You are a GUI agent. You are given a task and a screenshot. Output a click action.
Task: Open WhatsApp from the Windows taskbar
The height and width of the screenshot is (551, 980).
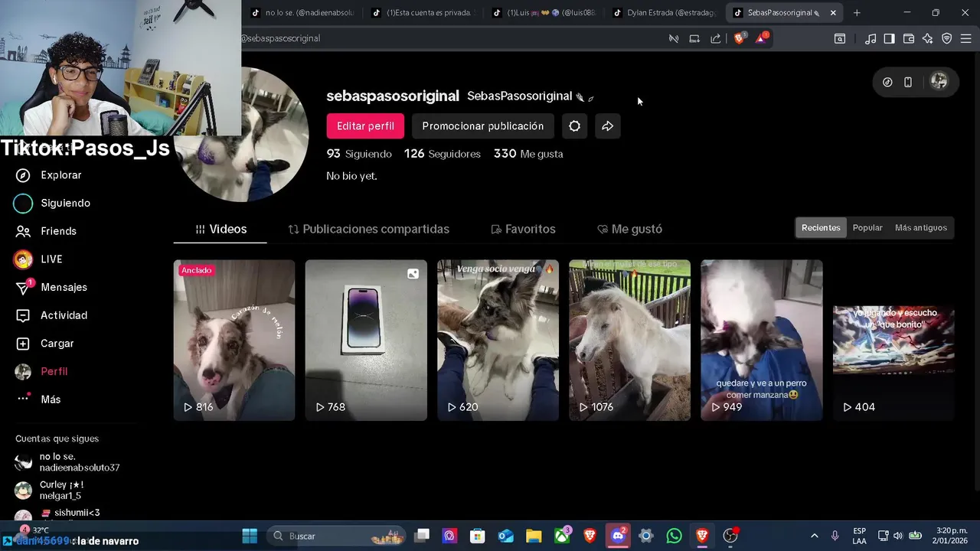click(x=674, y=536)
